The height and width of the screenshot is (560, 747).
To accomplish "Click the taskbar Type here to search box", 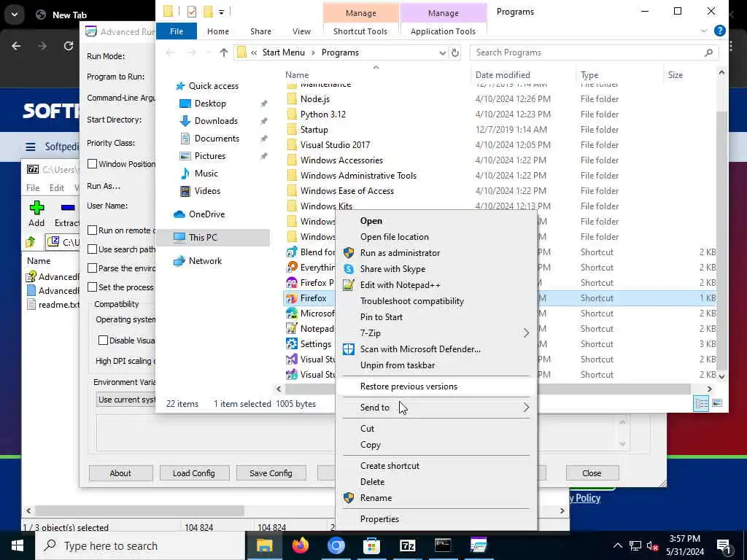I will (x=140, y=545).
